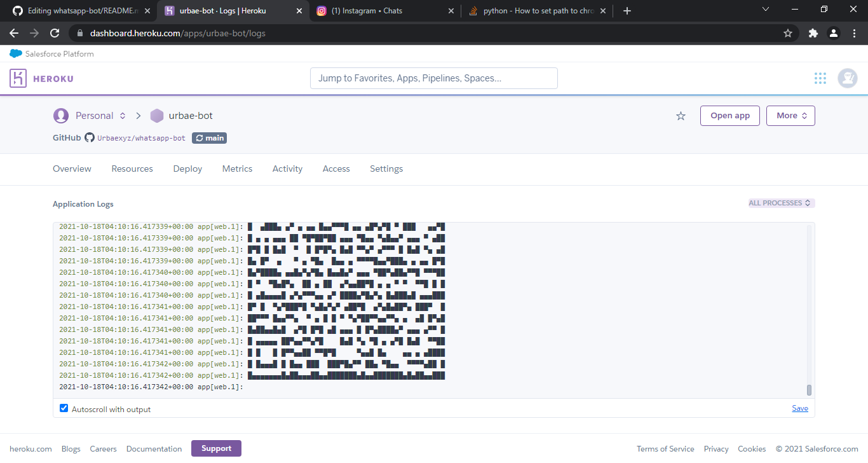The image size is (868, 463).
Task: Click the Heroku logo icon
Action: click(18, 78)
